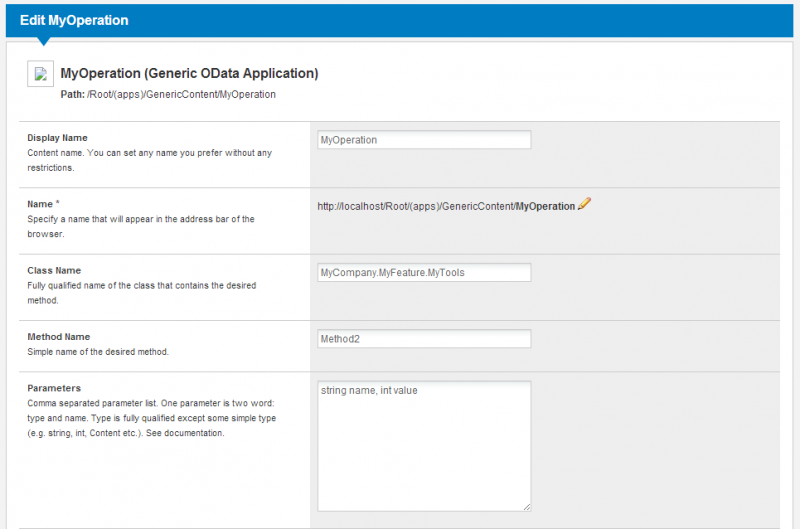Click the 'Method Name' field label
Screen dimensions: 800x529
[x=59, y=337]
